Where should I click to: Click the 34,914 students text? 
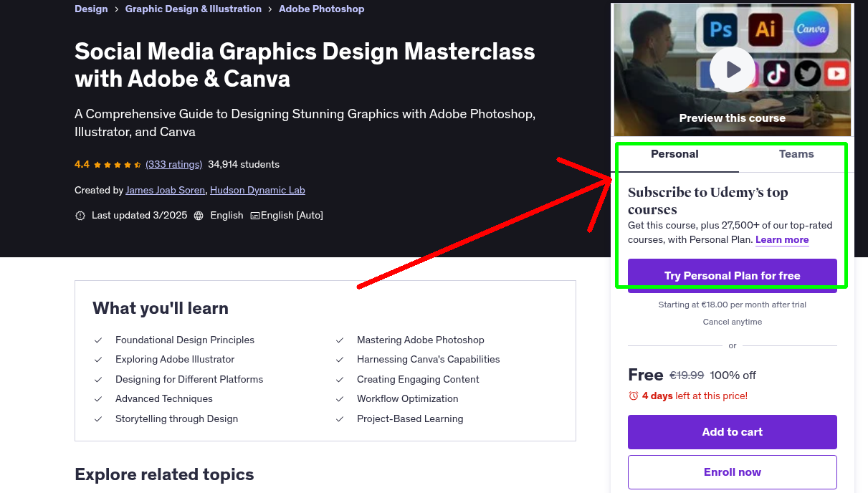tap(244, 164)
